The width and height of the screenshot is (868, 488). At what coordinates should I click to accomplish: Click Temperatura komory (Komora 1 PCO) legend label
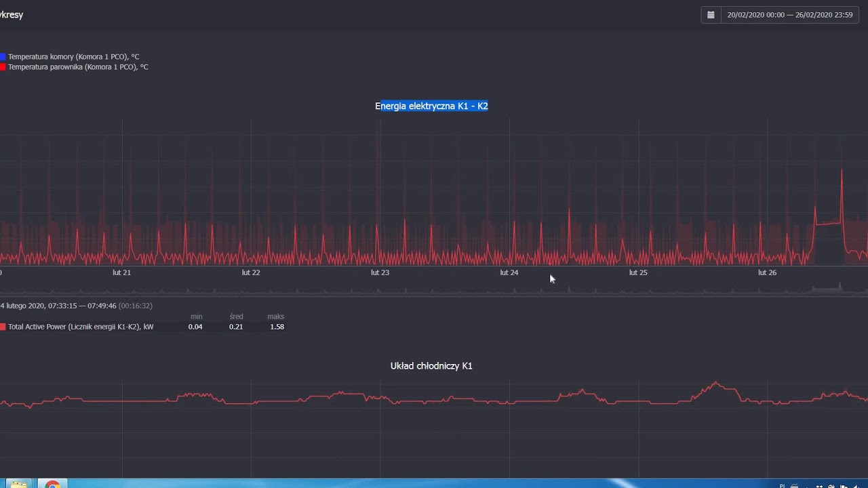tap(73, 57)
